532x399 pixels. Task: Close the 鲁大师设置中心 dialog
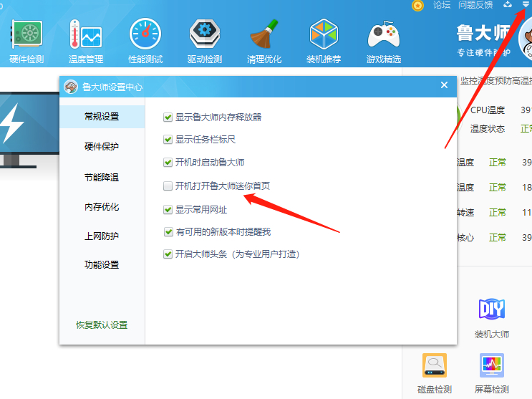coord(444,85)
